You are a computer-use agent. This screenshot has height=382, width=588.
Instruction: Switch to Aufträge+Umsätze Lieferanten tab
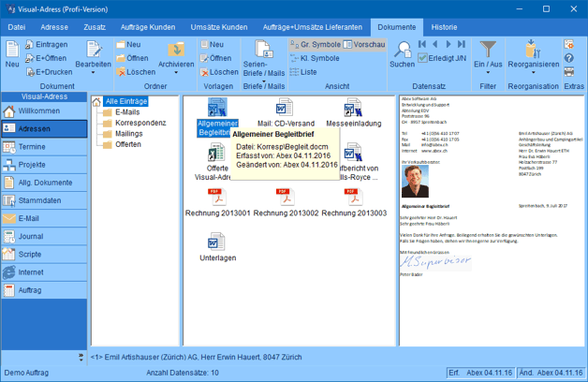(x=313, y=27)
